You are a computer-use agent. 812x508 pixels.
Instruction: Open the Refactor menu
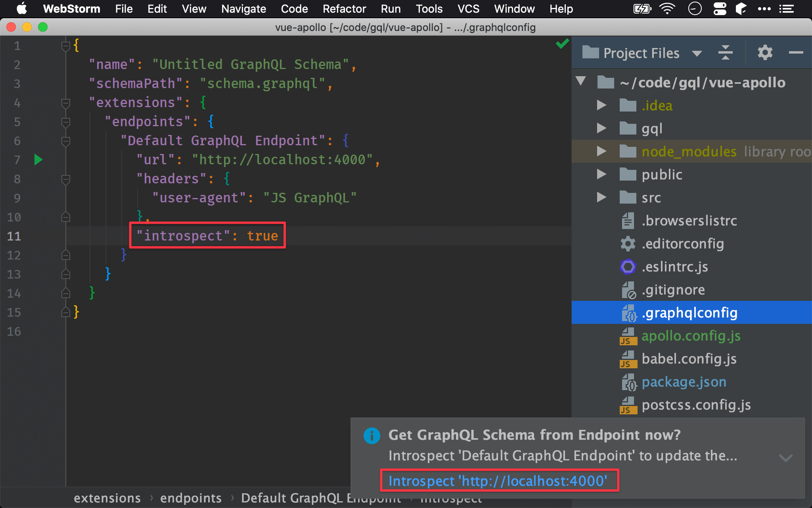(344, 9)
